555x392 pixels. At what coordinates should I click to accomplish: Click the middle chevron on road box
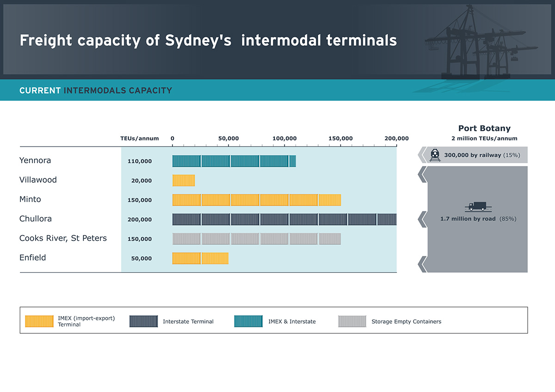pos(422,219)
